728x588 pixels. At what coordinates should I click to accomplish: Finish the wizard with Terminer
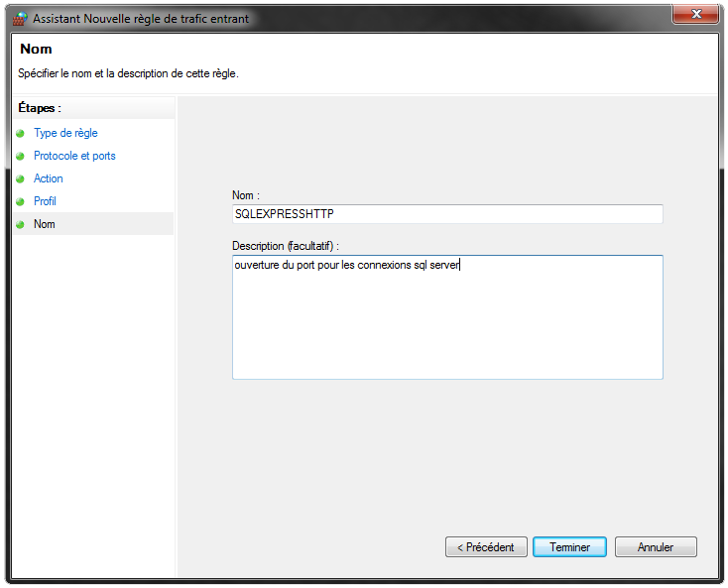[x=569, y=547]
